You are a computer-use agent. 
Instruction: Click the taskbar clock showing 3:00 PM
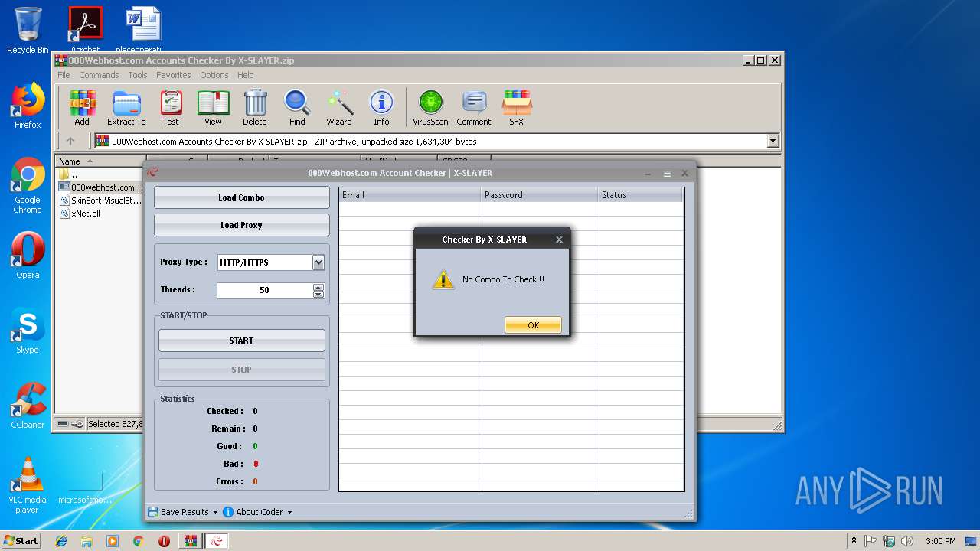pos(941,541)
